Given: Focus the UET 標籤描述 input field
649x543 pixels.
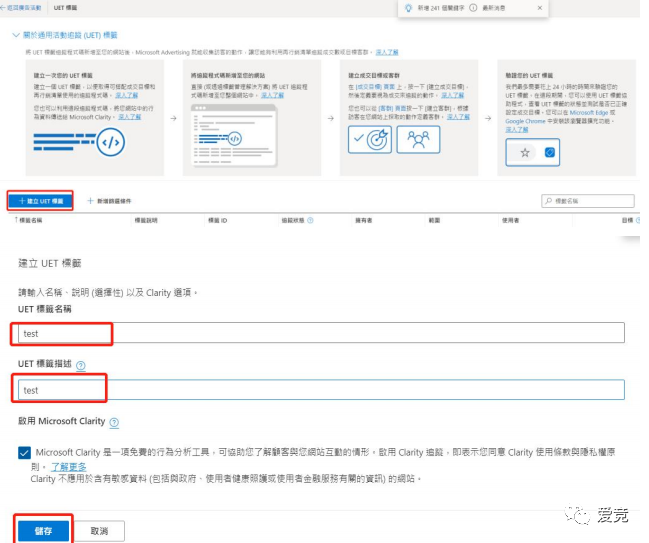Looking at the screenshot, I should 321,390.
